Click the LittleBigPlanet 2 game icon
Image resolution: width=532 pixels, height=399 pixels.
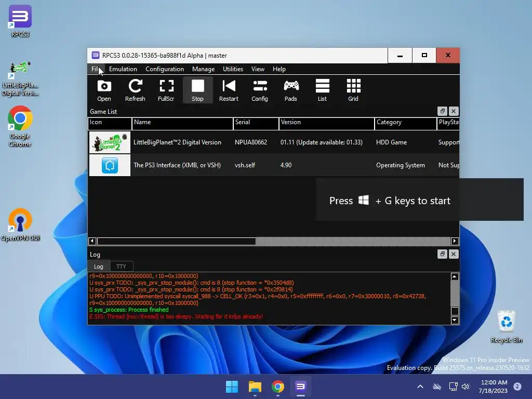(110, 142)
